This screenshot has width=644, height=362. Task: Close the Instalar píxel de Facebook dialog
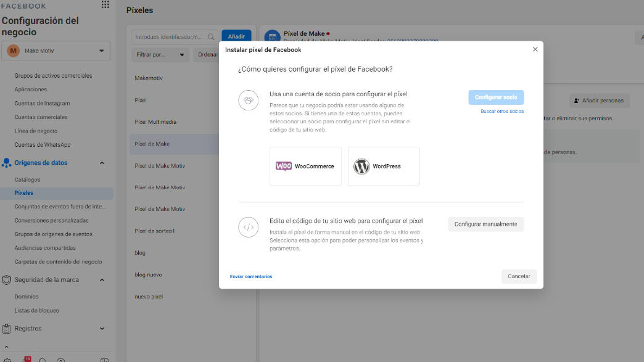(x=535, y=49)
